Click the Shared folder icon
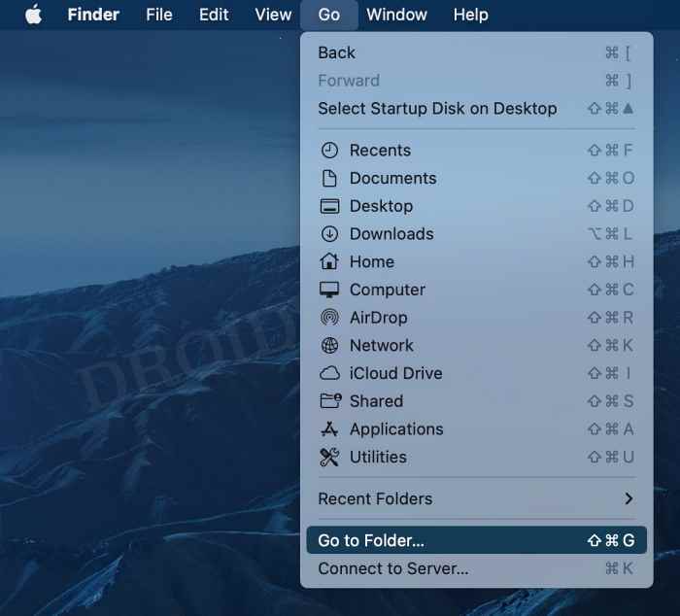Viewport: 680px width, 616px height. click(330, 401)
